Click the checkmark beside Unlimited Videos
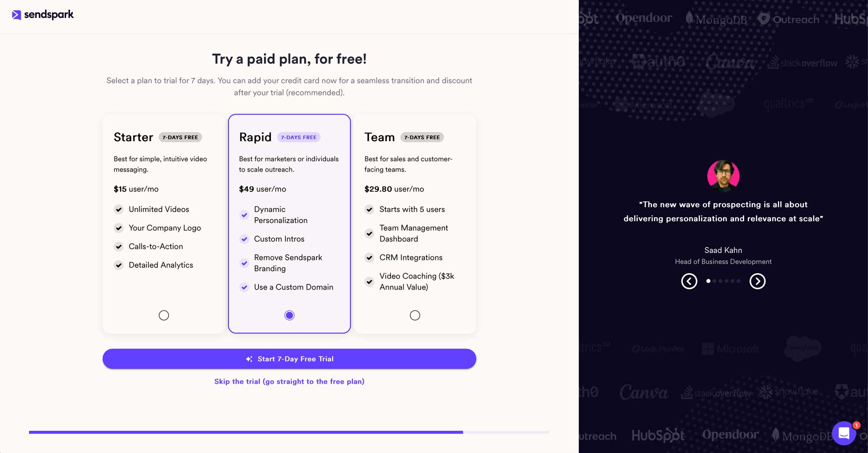Viewport: 868px width, 453px height. tap(119, 209)
